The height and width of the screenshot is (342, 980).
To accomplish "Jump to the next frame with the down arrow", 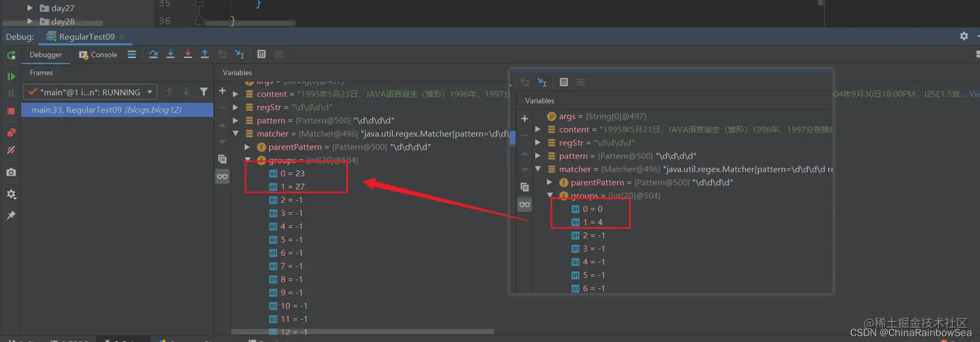I will click(187, 92).
